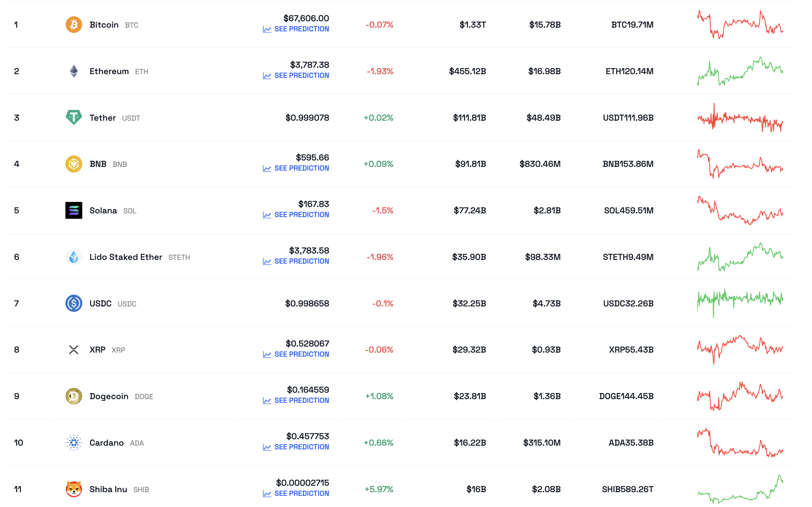Open Dogecoin's SEE PREDICTION link

coord(301,400)
